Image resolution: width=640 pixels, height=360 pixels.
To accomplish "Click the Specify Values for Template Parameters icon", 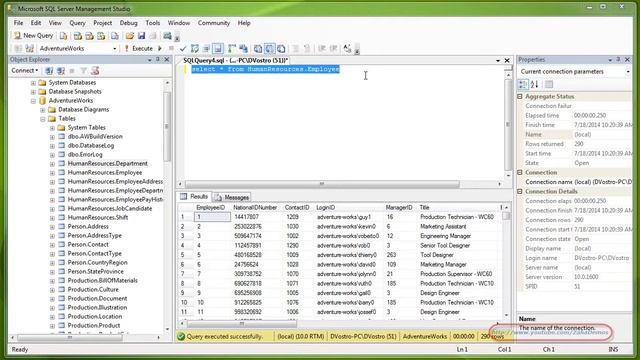I will coord(347,49).
